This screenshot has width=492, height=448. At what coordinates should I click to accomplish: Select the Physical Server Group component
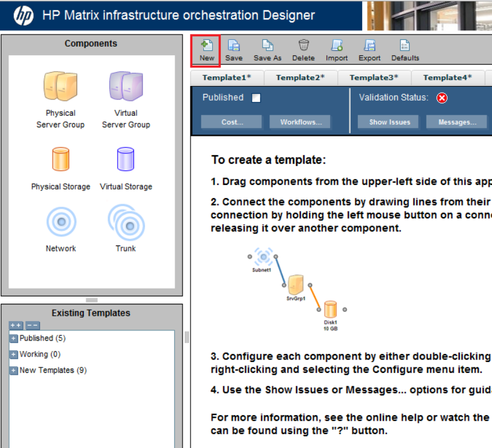(x=60, y=87)
